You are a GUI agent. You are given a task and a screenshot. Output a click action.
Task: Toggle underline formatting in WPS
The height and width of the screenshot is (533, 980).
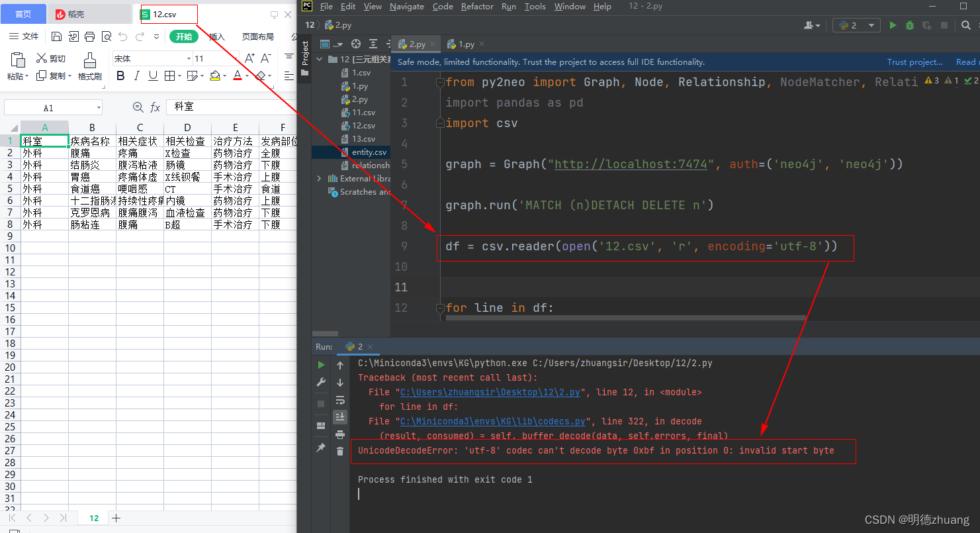click(x=153, y=76)
